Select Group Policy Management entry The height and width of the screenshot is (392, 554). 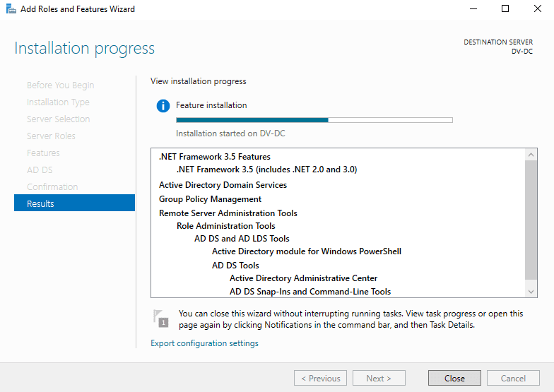click(x=210, y=199)
